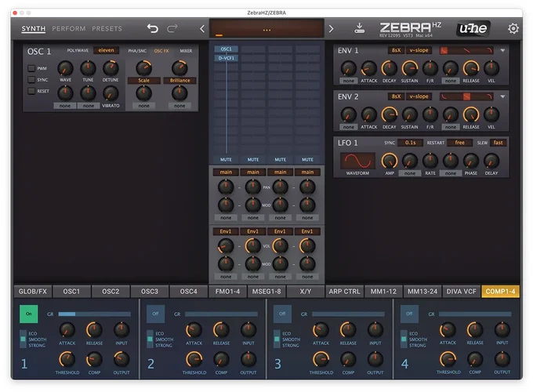533x392 pixels.
Task: Go to next preset with right chevron
Action: point(331,29)
